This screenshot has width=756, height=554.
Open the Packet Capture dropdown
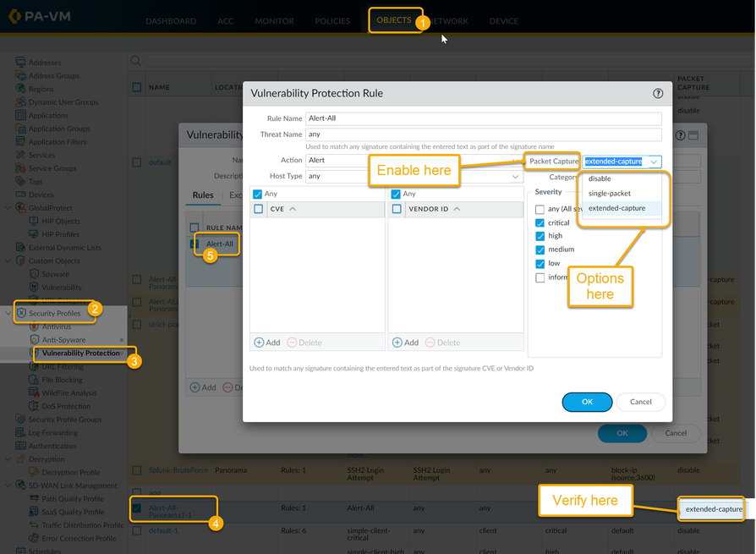tap(654, 162)
